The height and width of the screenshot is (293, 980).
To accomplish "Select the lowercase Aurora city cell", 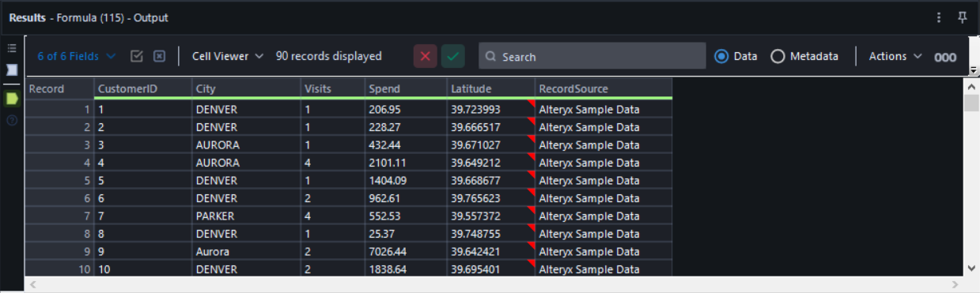I will [x=246, y=252].
